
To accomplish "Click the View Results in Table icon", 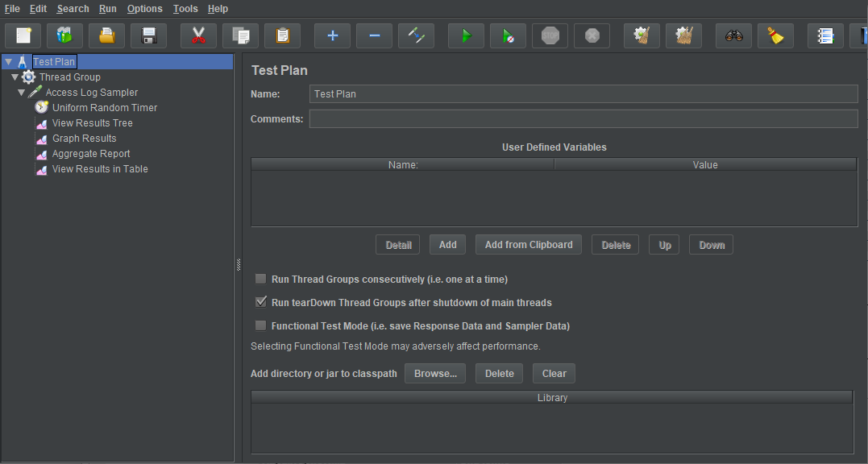I will coord(42,170).
